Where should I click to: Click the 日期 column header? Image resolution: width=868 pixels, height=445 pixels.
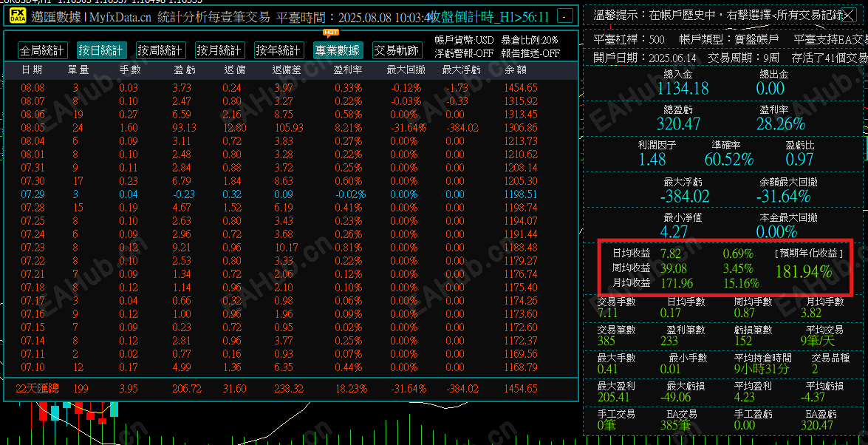pyautogui.click(x=32, y=69)
